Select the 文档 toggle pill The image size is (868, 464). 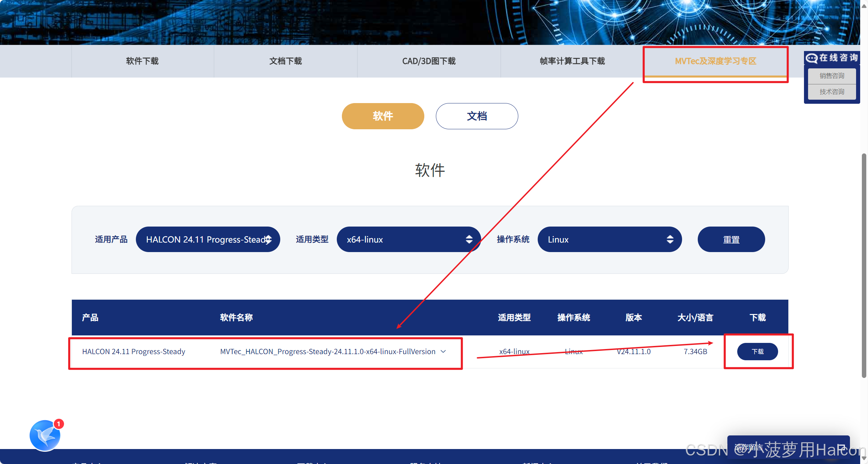point(477,116)
